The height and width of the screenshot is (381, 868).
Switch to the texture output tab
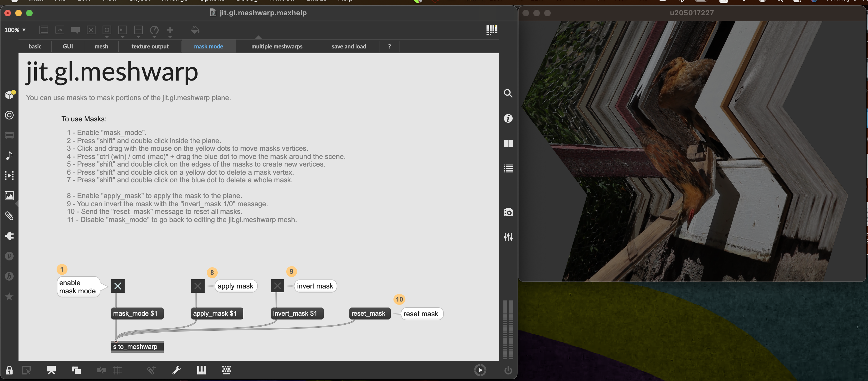tap(150, 47)
